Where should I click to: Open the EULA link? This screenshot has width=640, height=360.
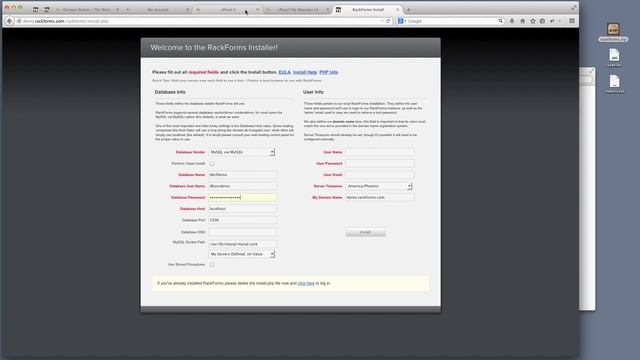click(284, 72)
